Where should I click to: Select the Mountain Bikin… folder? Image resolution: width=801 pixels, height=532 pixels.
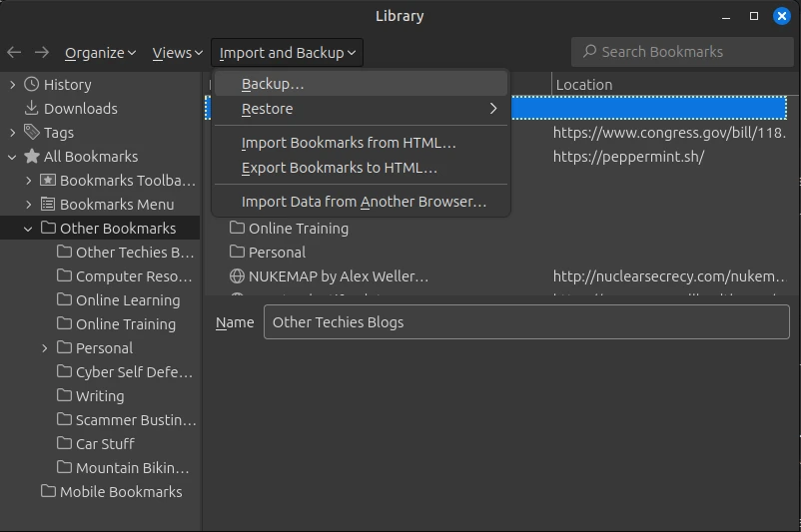pos(132,468)
